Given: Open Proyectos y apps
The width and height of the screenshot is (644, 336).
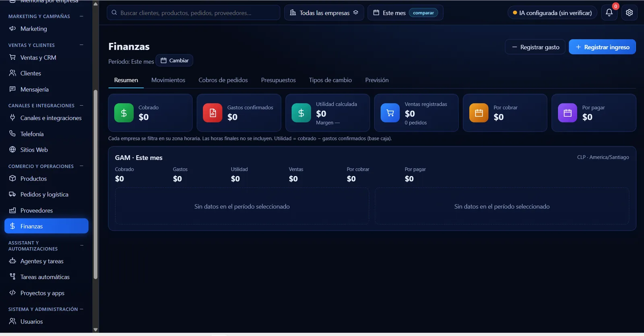Looking at the screenshot, I should [46, 293].
